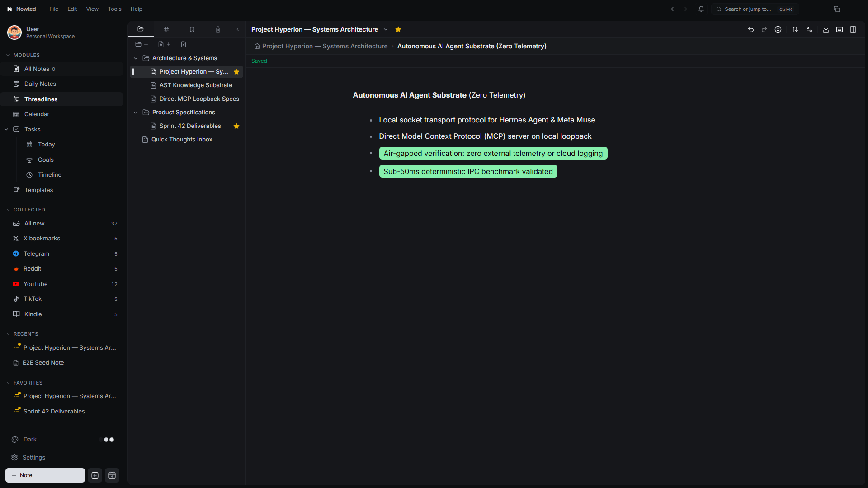Open the folders tab in notes panel
This screenshot has height=488, width=868.
point(141,29)
